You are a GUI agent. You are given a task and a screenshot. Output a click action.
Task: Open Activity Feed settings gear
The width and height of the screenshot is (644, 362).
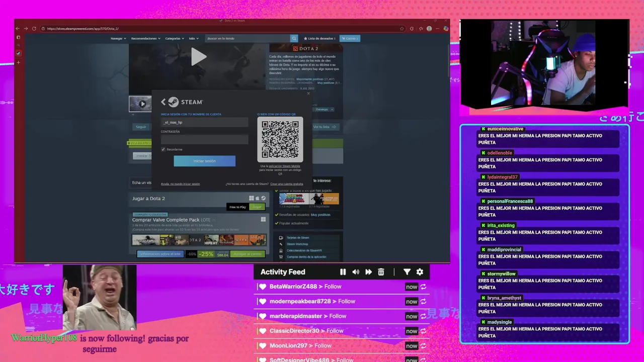coord(420,272)
